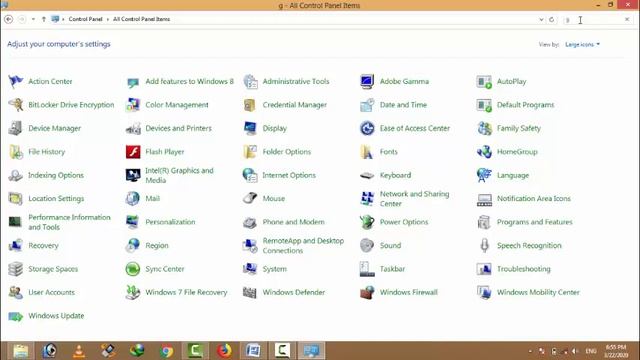Click the Recovery link

pos(43,245)
